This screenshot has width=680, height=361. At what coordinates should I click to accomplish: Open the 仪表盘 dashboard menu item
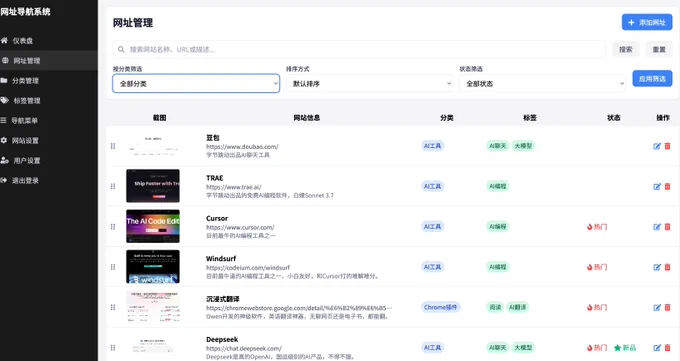[49, 40]
